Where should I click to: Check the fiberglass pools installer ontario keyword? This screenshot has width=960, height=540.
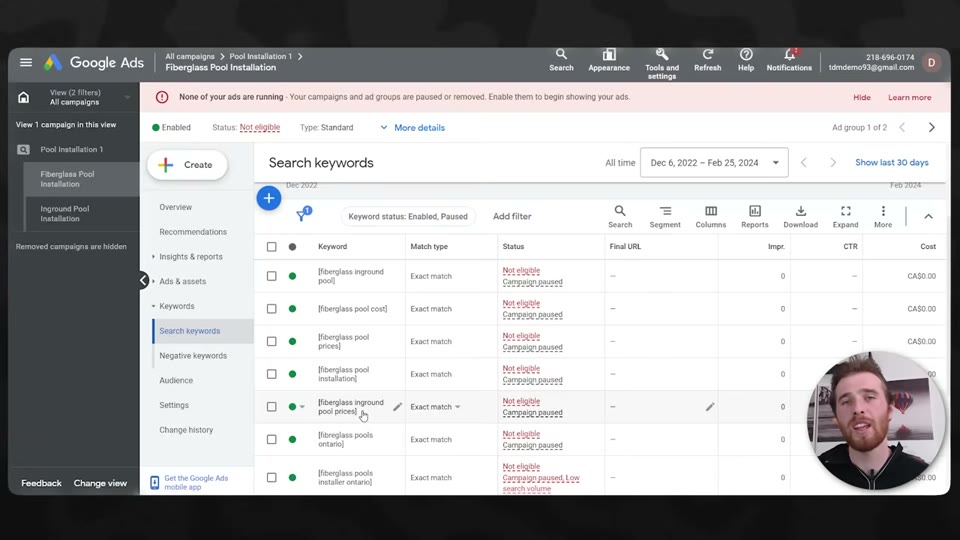tap(271, 478)
